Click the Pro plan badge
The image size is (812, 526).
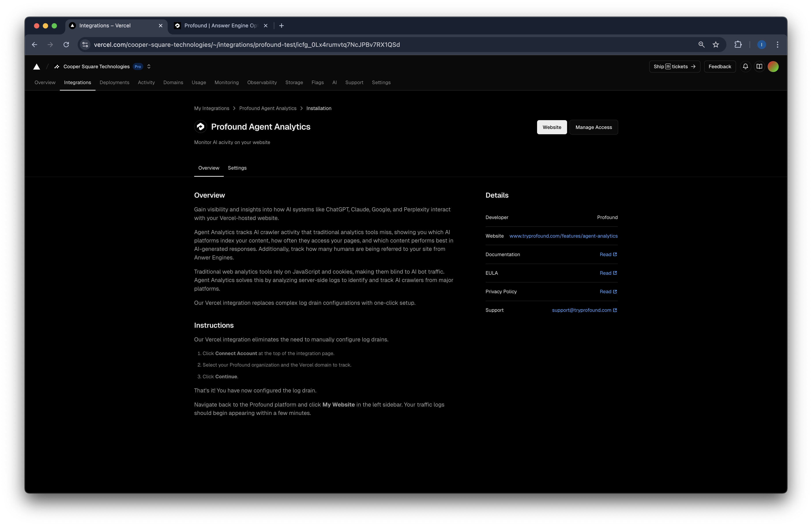(137, 67)
